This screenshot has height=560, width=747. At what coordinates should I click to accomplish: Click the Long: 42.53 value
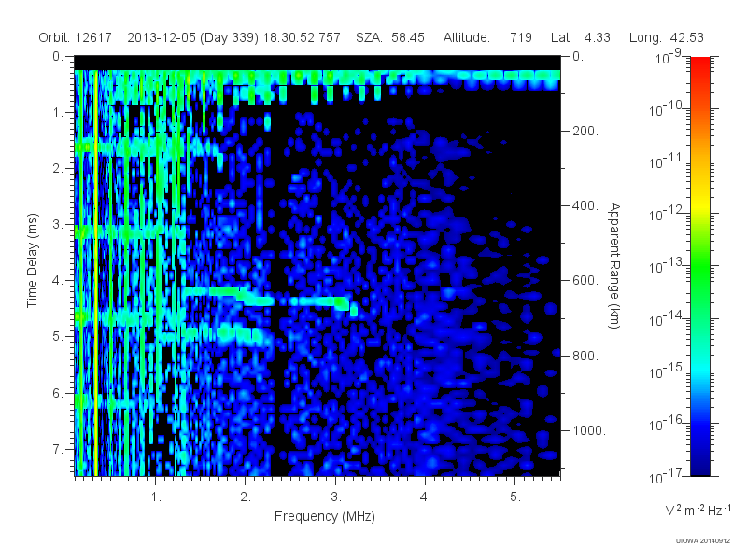coord(667,37)
